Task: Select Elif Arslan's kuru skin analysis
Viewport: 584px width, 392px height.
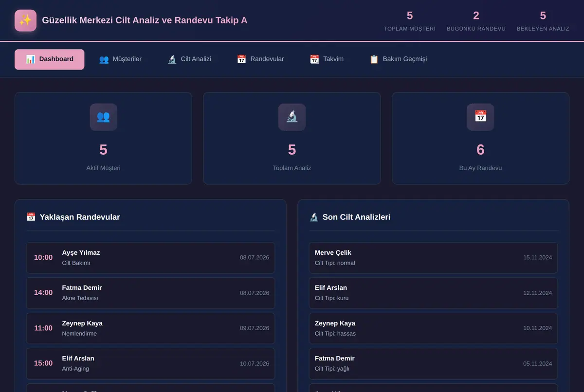Action: [x=433, y=293]
